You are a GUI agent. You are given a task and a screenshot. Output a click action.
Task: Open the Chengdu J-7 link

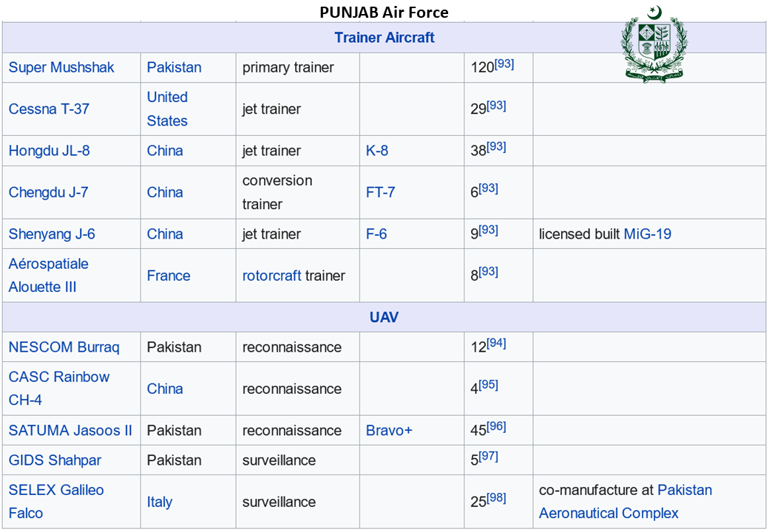(48, 192)
